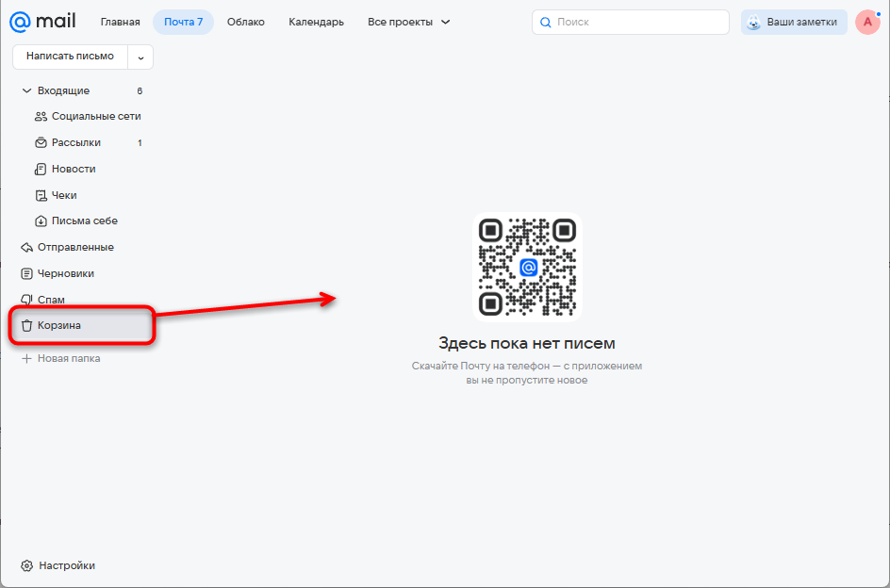
Task: Click the Черновики document icon
Action: coord(26,273)
